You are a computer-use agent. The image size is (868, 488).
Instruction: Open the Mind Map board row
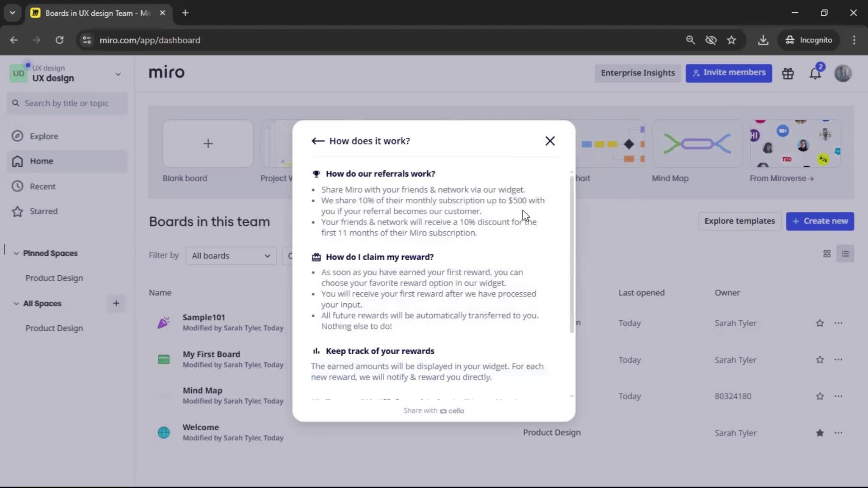click(x=202, y=390)
